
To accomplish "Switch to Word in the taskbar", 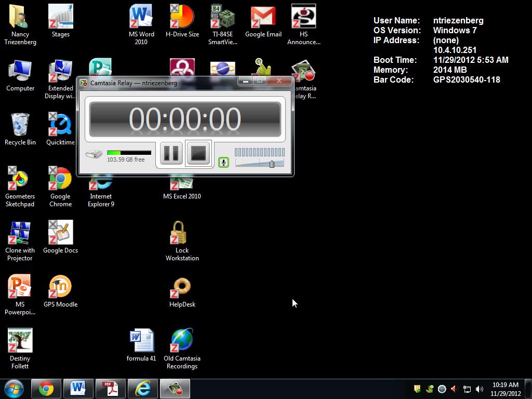I will click(78, 389).
